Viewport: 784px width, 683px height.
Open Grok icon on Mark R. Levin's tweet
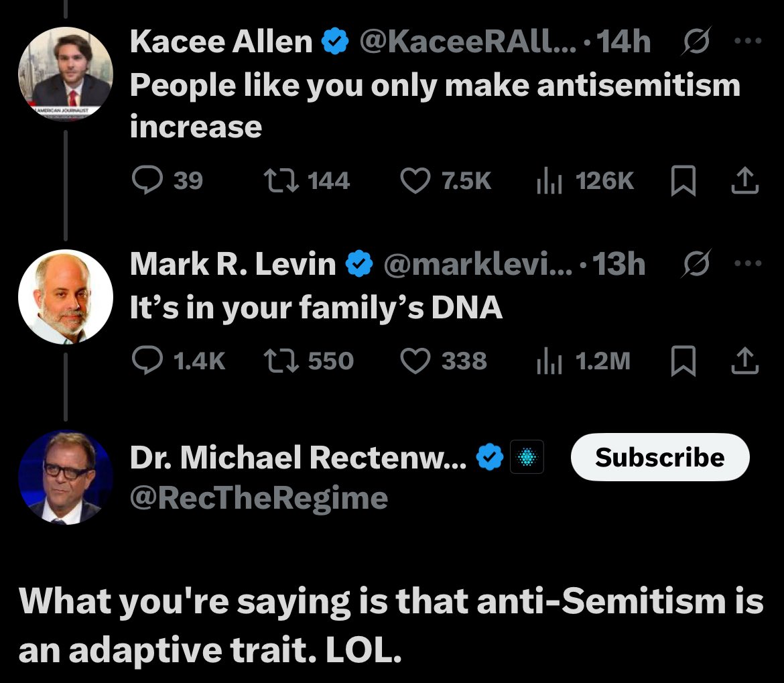[x=696, y=263]
